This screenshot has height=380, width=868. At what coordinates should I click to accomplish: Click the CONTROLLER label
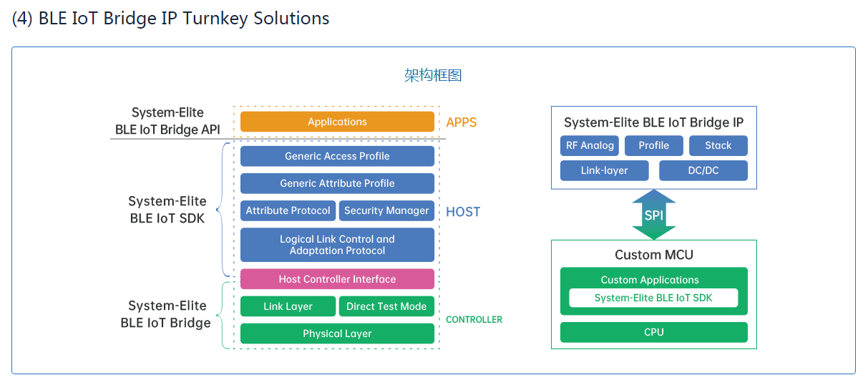click(x=474, y=320)
